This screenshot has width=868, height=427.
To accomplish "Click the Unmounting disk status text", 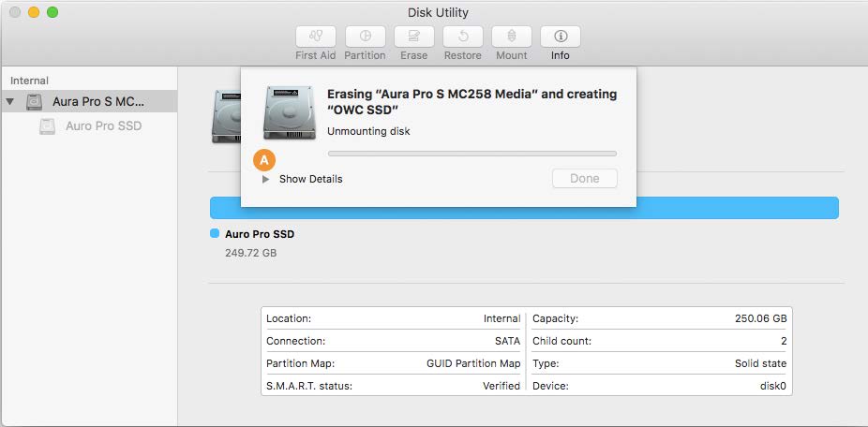I will click(368, 132).
